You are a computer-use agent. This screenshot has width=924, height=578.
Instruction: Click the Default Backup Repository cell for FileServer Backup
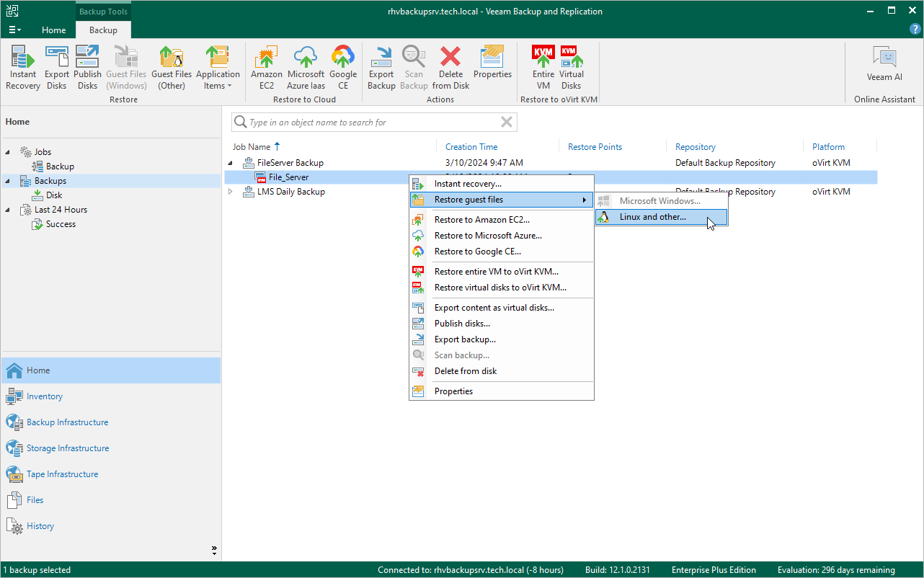tap(725, 163)
